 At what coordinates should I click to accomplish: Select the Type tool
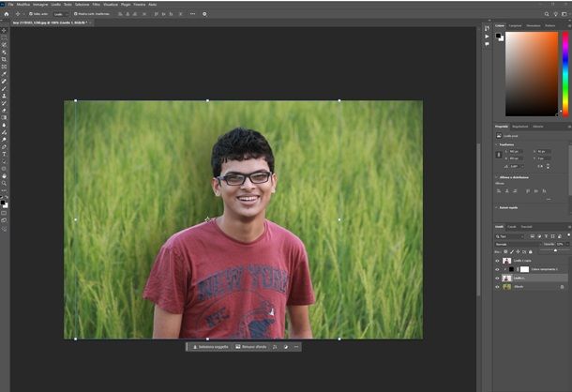pos(4,154)
